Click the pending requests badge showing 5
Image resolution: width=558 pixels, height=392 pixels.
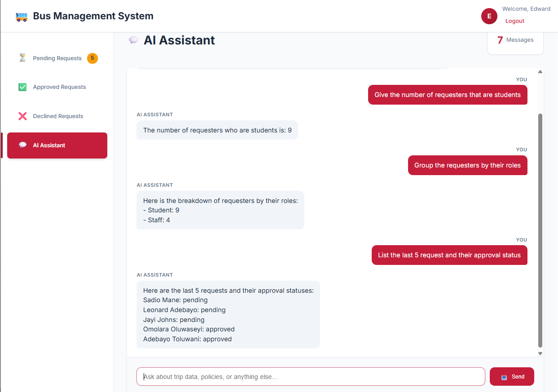(x=92, y=57)
